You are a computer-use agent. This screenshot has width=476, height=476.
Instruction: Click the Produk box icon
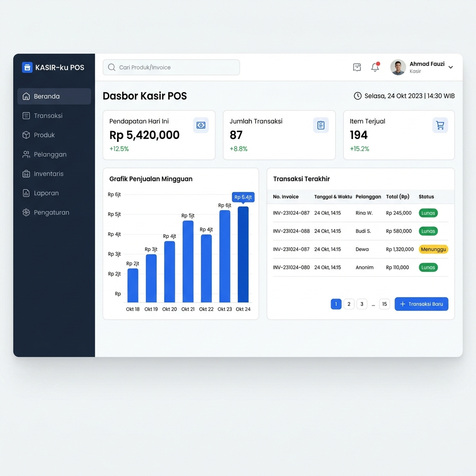tap(26, 135)
